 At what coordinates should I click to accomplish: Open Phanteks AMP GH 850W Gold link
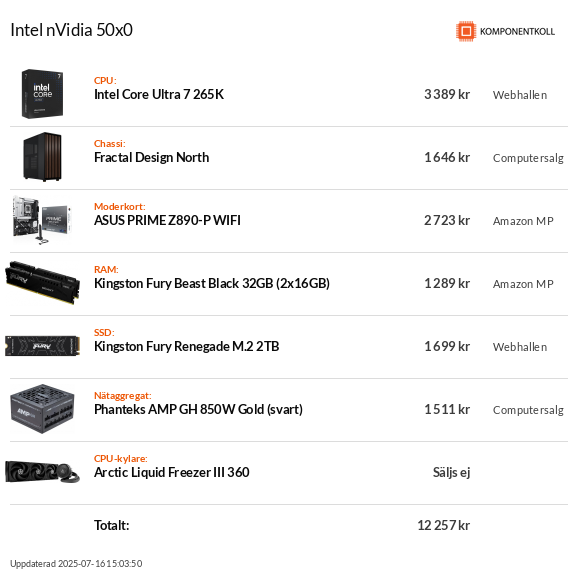(x=198, y=409)
